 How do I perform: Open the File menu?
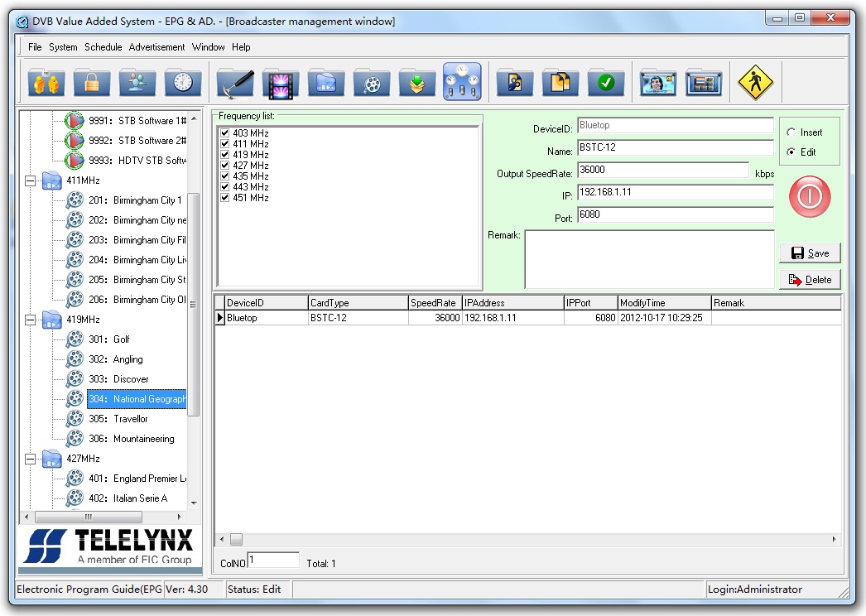click(x=35, y=47)
